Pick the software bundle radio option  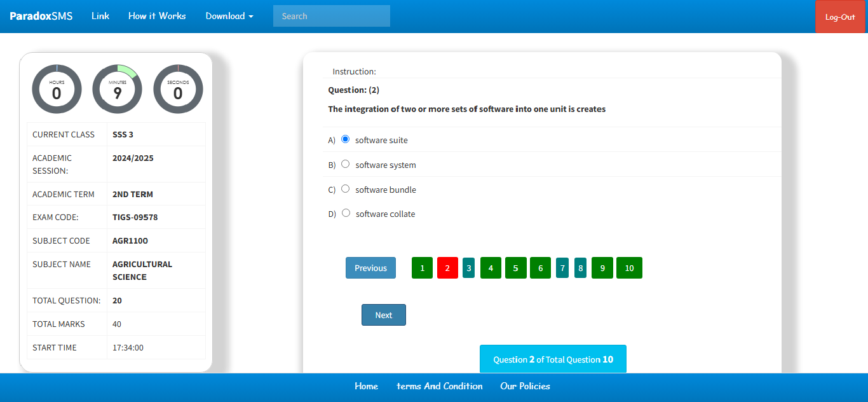pyautogui.click(x=346, y=189)
